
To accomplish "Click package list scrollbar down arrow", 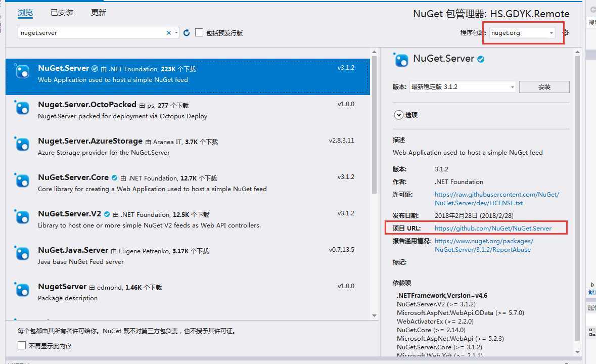I will 375,316.
